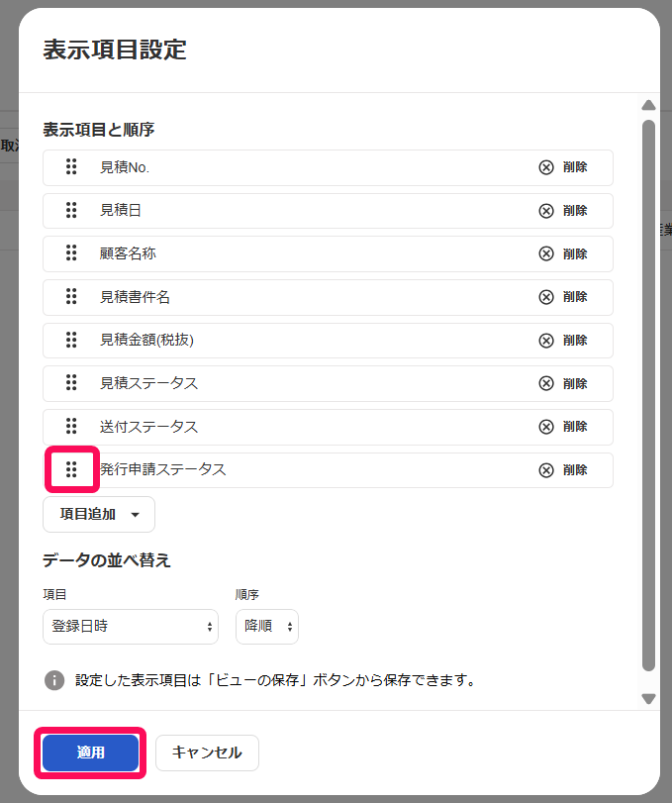The width and height of the screenshot is (672, 803).
Task: Click the vertical scrollbar thumb
Action: tap(648, 395)
